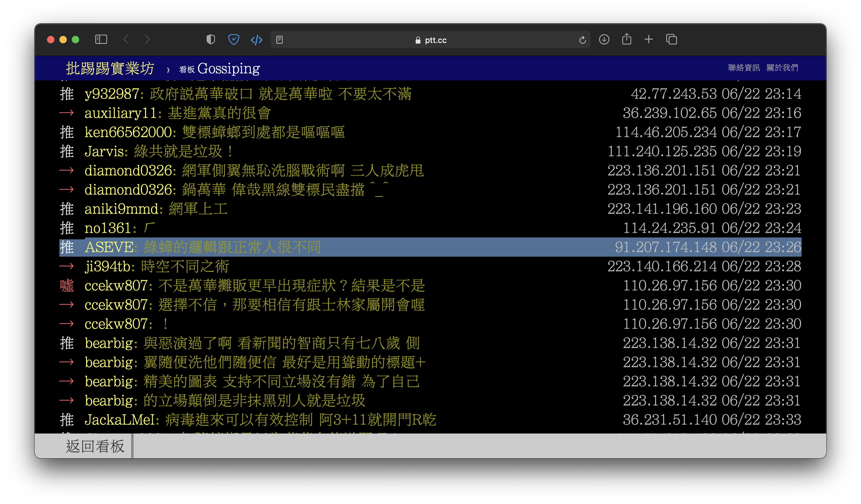Open the code brackets extension icon

[257, 40]
